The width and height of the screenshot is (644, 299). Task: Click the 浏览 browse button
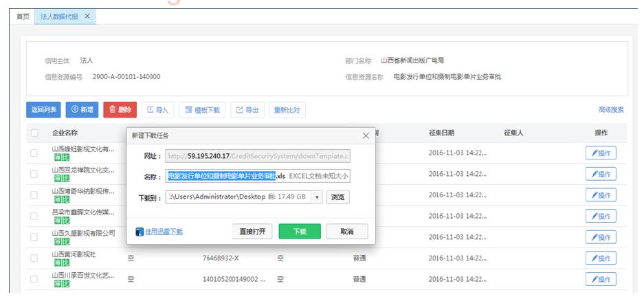point(337,197)
